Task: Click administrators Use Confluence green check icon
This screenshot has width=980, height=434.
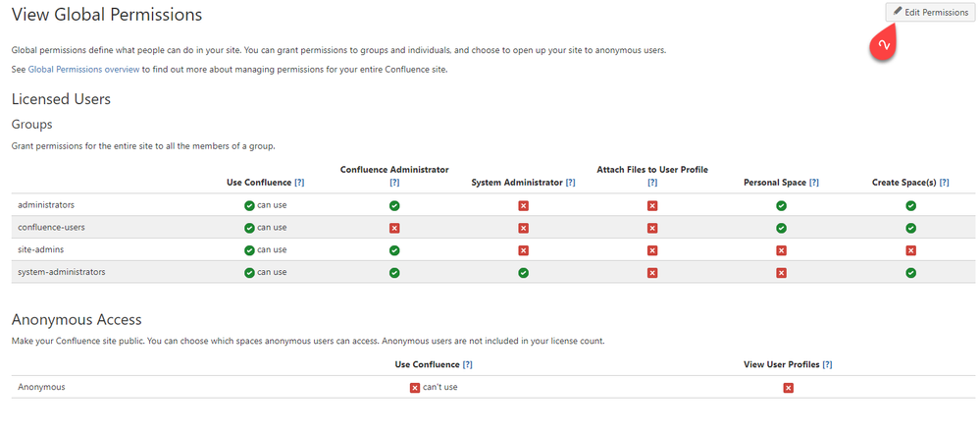Action: tap(249, 205)
